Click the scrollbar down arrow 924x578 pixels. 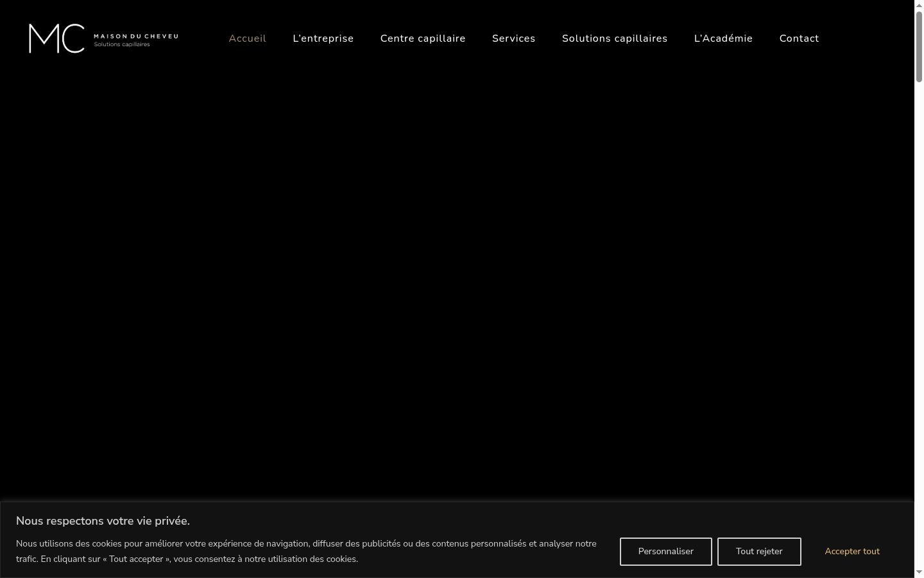919,572
